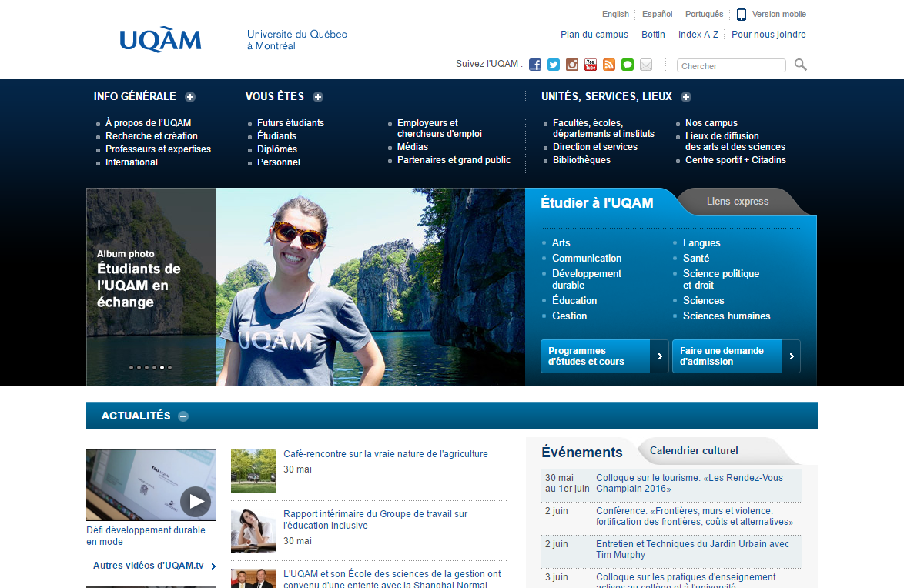Viewport: 904px width, 588px height.
Task: Open Jardin Urbain avec Tim Murphy event
Action: click(693, 550)
